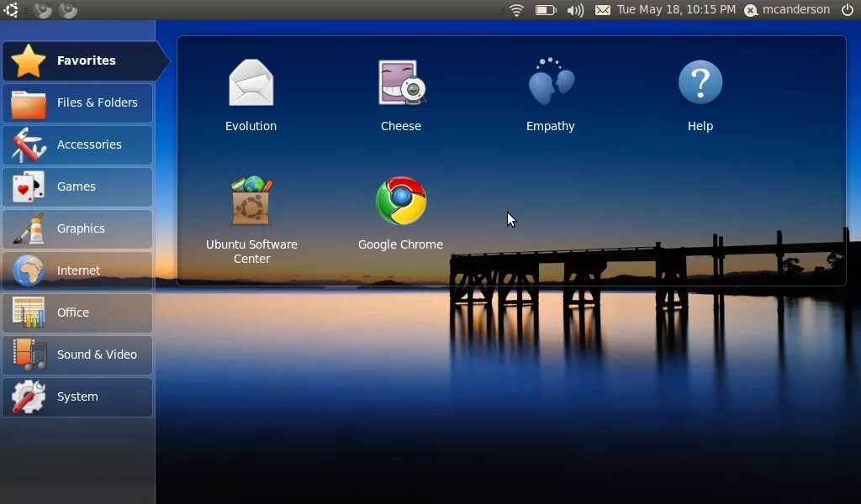Open the Empathy messaging client

551,94
